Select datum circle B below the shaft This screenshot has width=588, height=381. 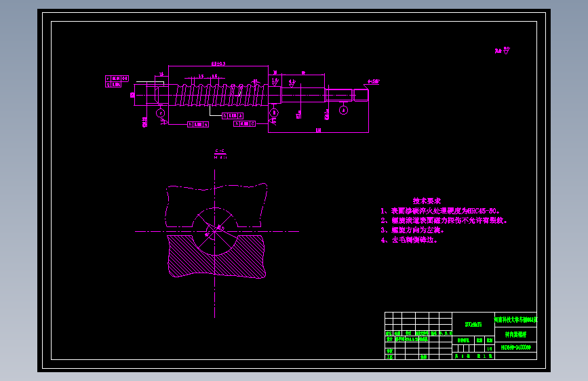274,113
